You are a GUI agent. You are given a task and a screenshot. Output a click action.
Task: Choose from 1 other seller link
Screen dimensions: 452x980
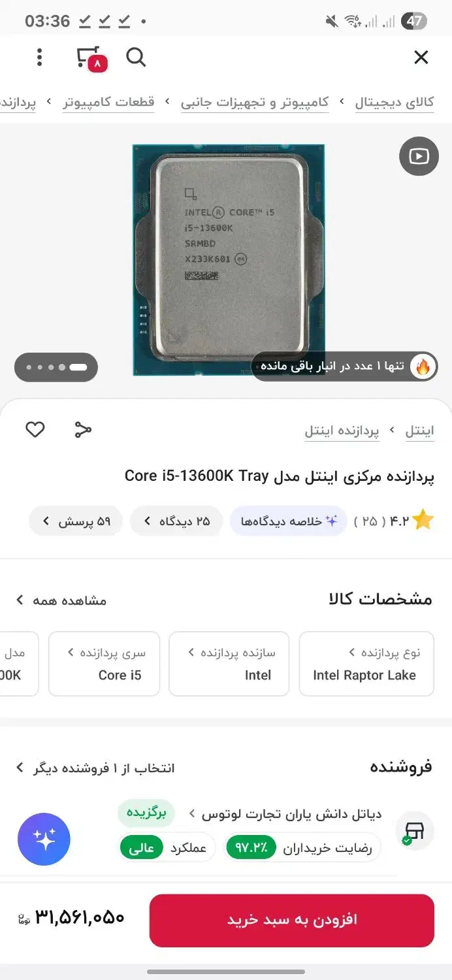coord(95,768)
